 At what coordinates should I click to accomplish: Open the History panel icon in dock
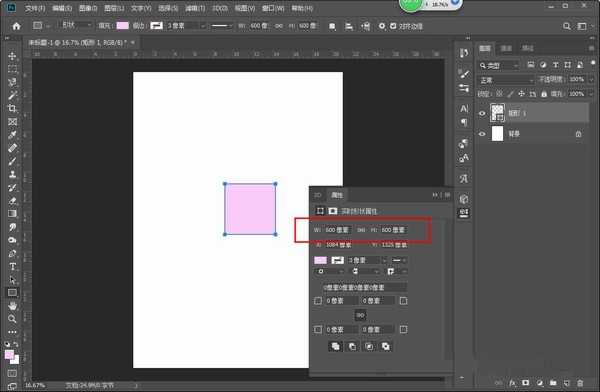(x=464, y=53)
